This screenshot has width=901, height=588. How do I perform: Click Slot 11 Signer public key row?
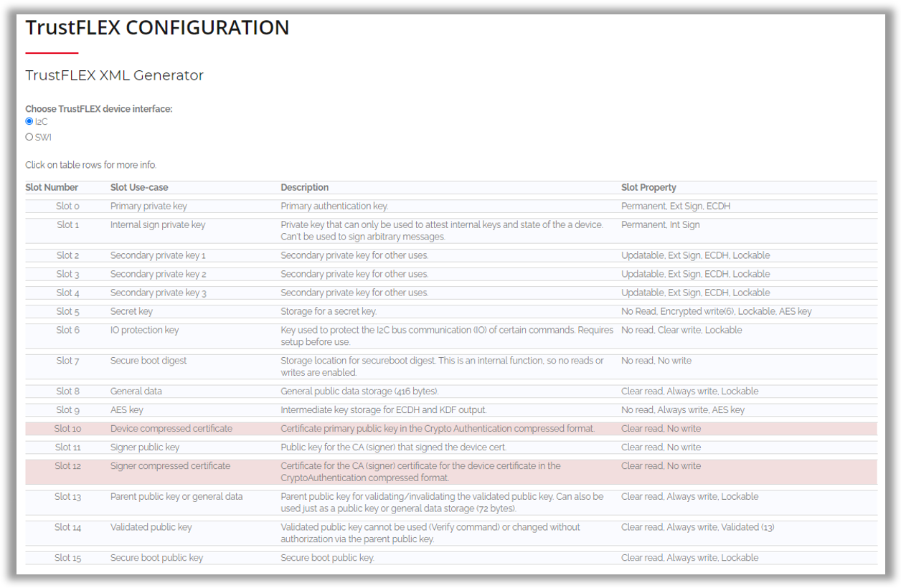[x=144, y=447]
